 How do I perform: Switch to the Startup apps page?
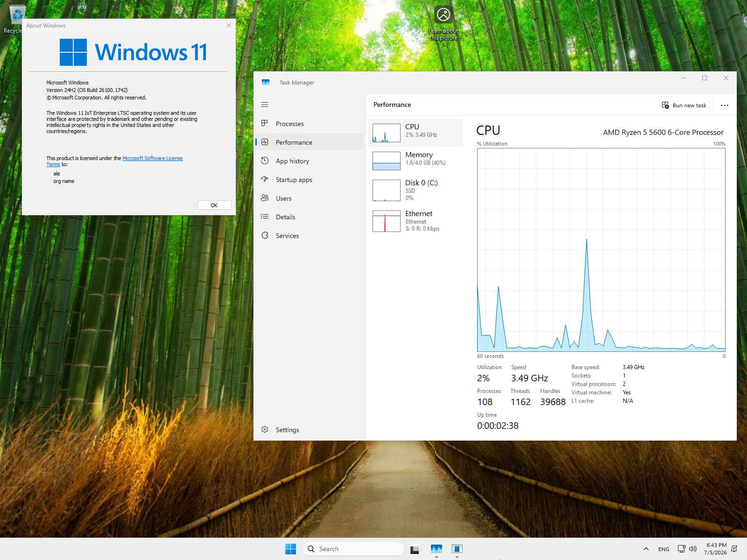(310, 180)
